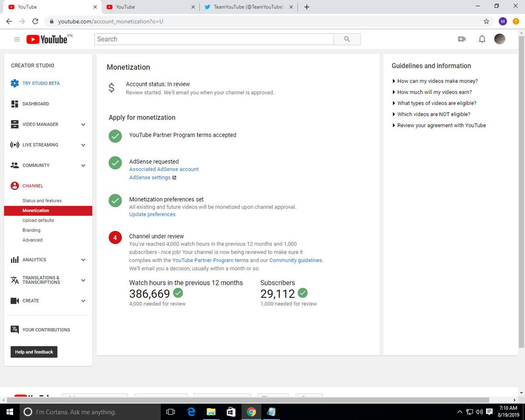Image resolution: width=525 pixels, height=420 pixels.
Task: Open the notifications bell
Action: (482, 39)
